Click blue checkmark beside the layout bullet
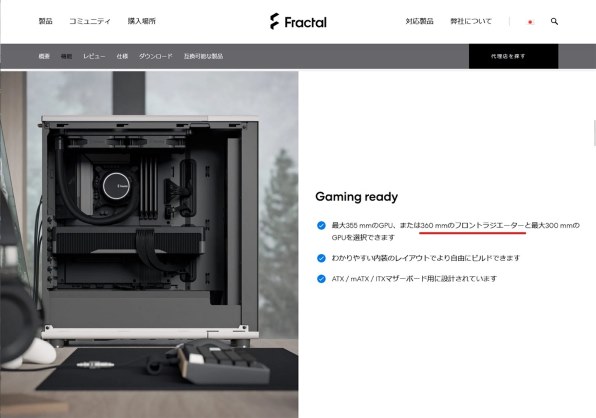Viewport: 596px width, 418px height. [x=321, y=258]
